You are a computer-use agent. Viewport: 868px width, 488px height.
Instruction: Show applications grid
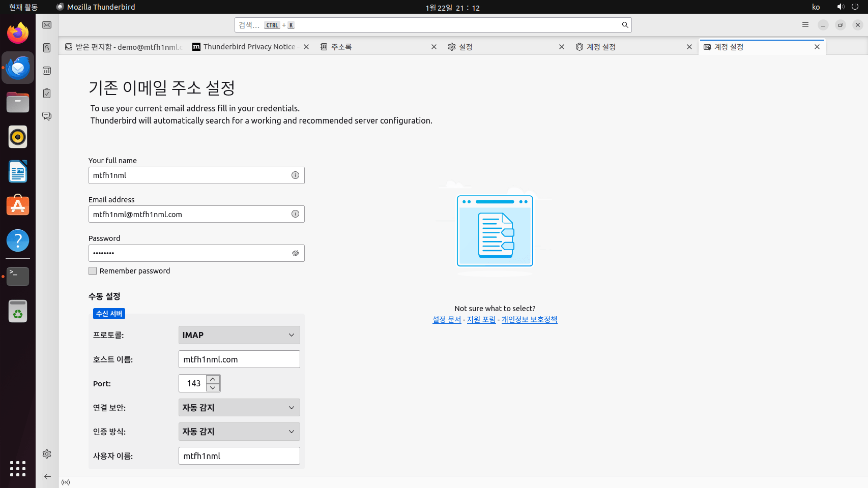click(x=18, y=469)
